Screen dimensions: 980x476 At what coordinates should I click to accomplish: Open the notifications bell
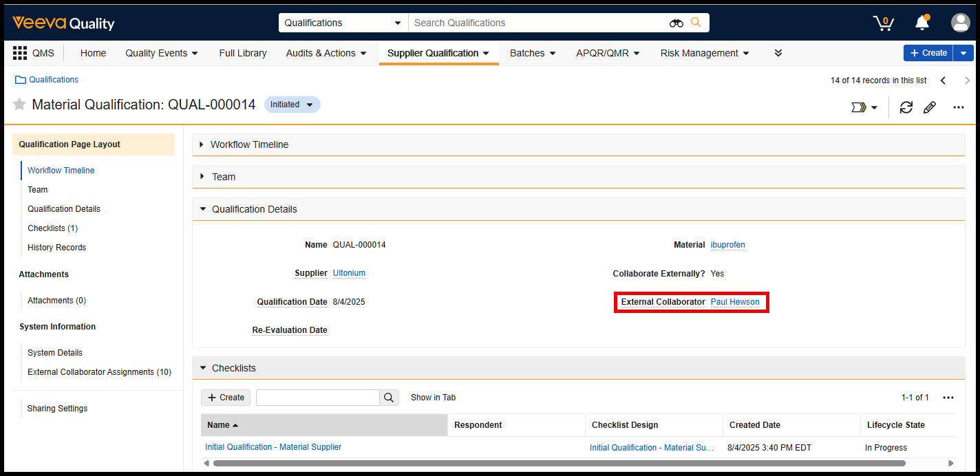(x=922, y=23)
